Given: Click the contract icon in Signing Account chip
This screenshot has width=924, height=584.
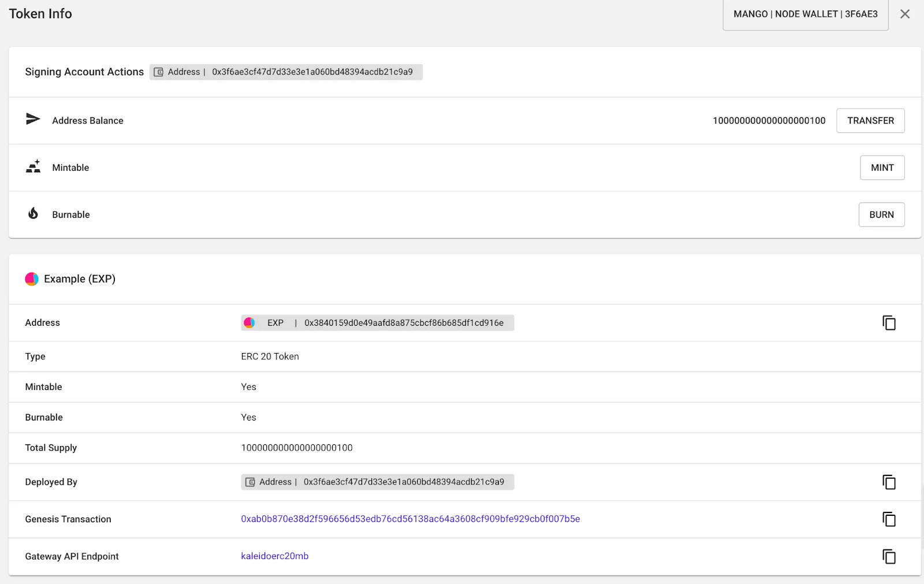Looking at the screenshot, I should 160,72.
